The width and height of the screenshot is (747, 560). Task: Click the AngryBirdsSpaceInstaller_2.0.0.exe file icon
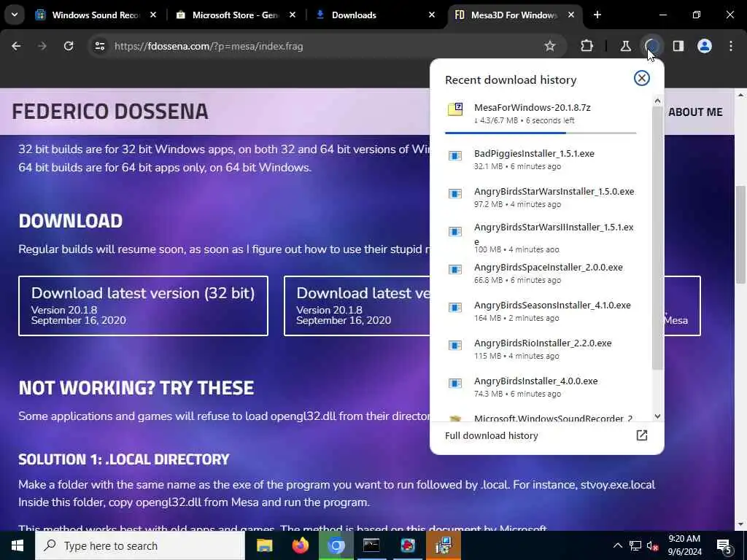[455, 270]
